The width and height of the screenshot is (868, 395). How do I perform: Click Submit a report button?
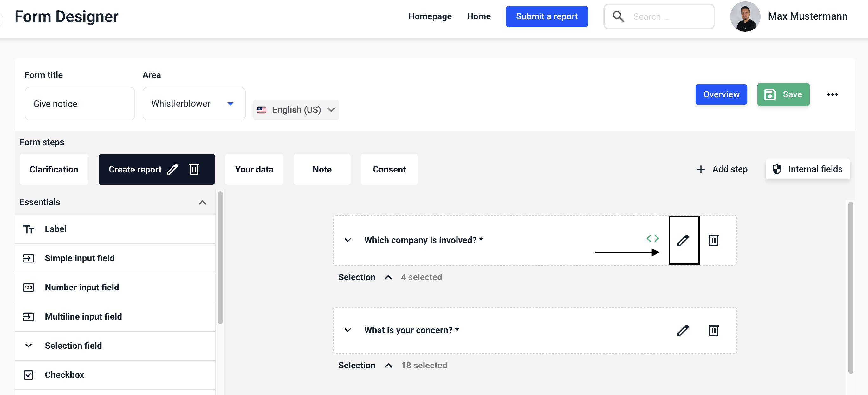(547, 16)
